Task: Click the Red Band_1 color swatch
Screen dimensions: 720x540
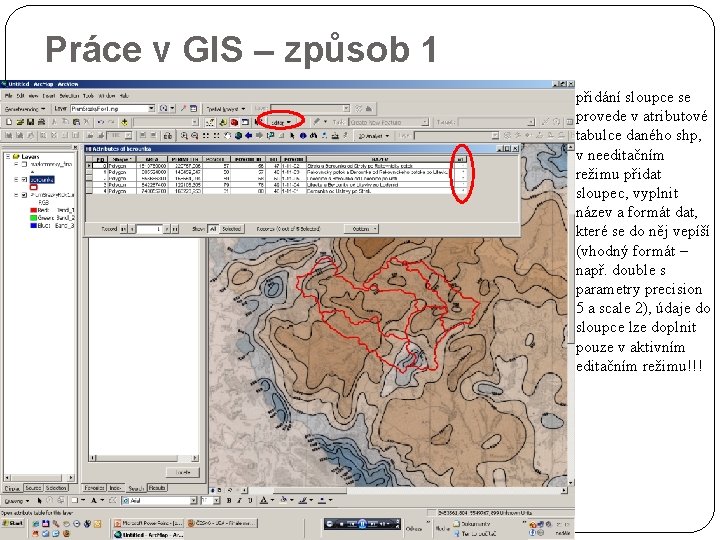Action: [34, 210]
